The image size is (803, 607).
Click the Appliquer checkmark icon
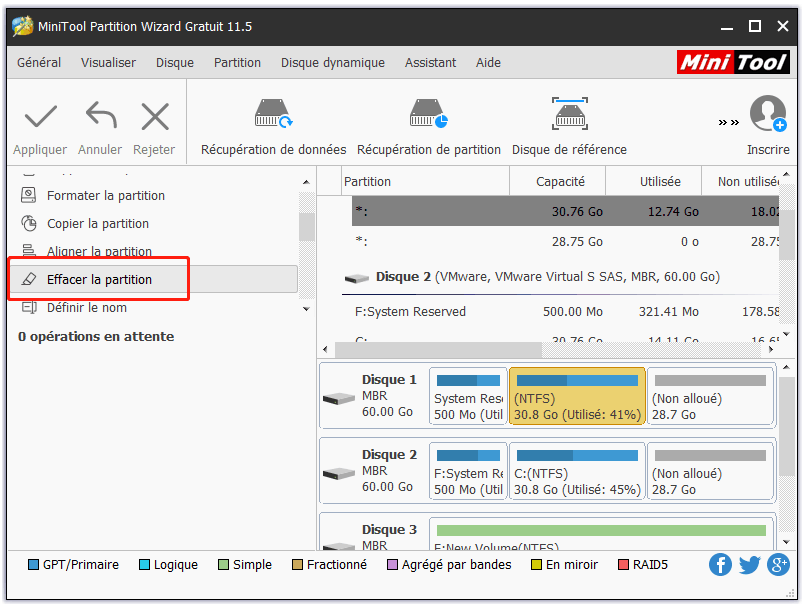point(40,117)
